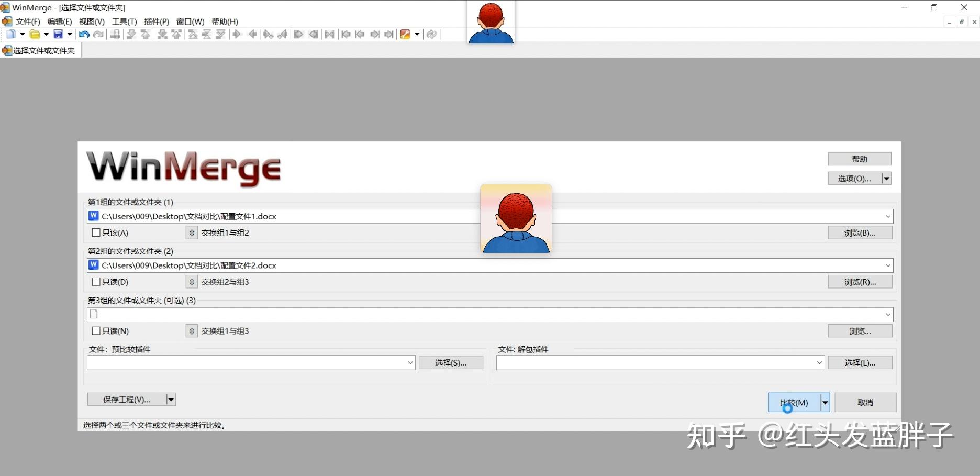The image size is (980, 476).
Task: Click the Undo toolbar icon
Action: point(84,34)
